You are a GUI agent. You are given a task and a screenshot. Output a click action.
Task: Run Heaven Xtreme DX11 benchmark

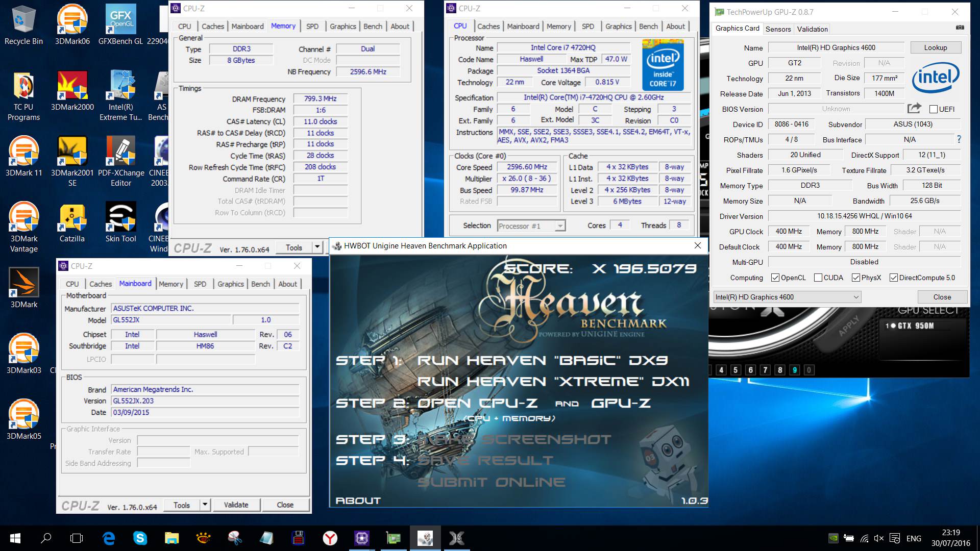pyautogui.click(x=553, y=382)
